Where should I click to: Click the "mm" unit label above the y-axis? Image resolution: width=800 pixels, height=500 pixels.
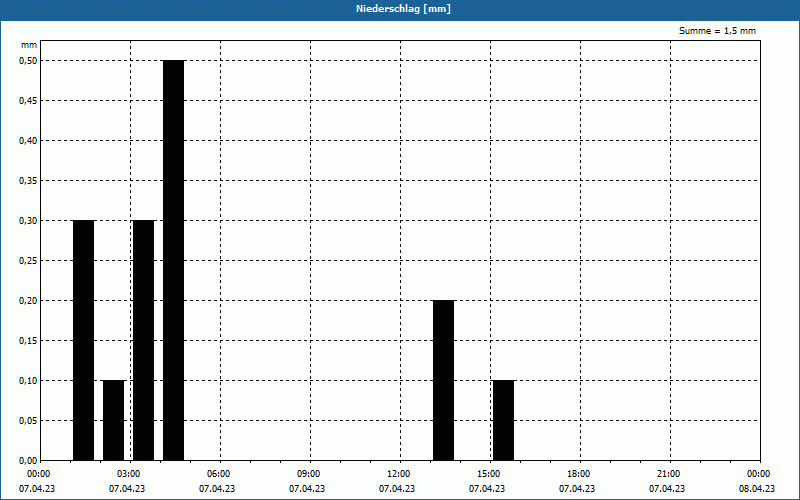tap(29, 45)
